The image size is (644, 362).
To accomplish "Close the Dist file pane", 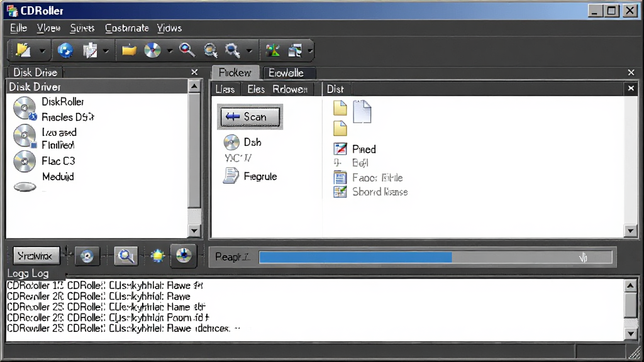I will [631, 88].
